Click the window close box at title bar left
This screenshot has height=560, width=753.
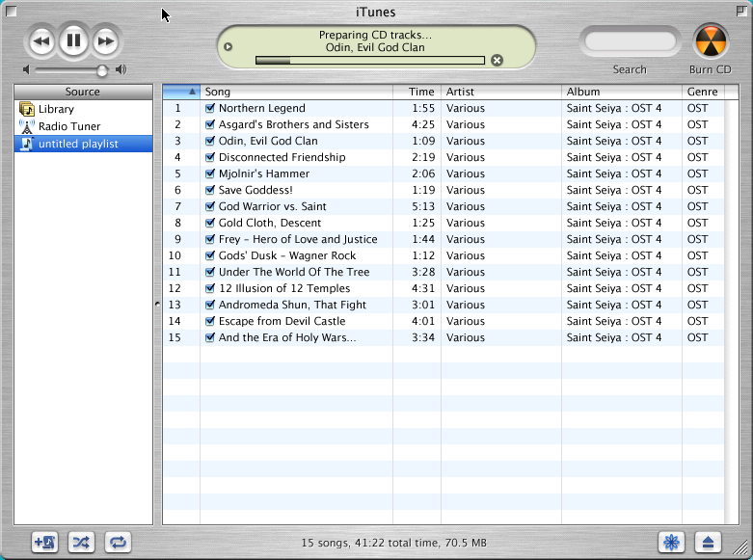tap(12, 11)
